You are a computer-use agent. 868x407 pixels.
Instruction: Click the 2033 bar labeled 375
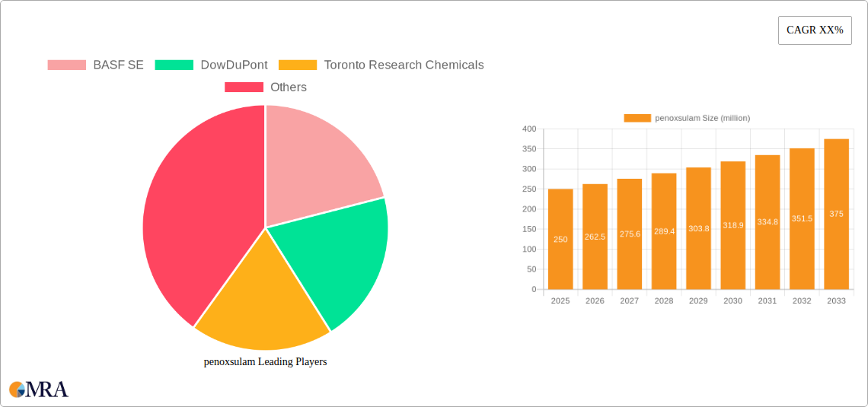click(837, 215)
